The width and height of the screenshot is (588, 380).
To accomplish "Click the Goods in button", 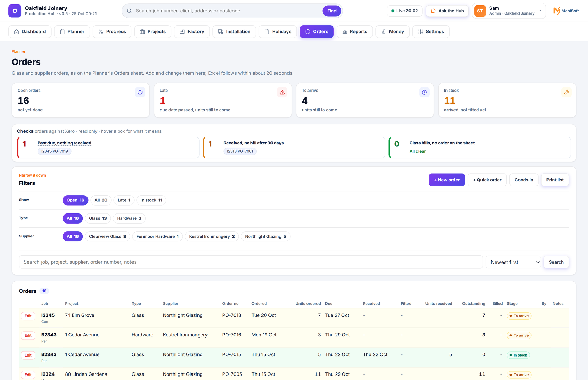I will 524,180.
